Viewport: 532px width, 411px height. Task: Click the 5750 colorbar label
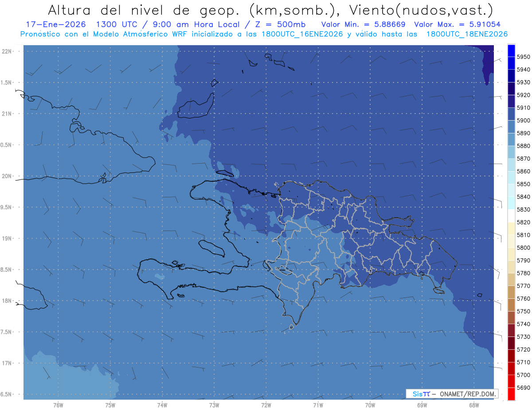[524, 311]
